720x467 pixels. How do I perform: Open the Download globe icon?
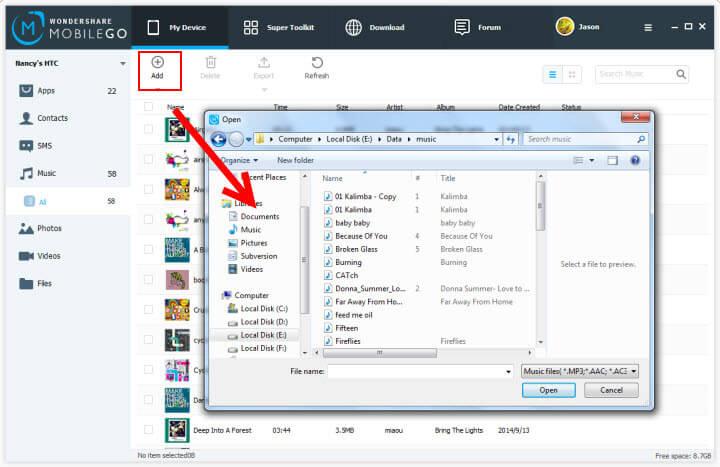pos(353,28)
